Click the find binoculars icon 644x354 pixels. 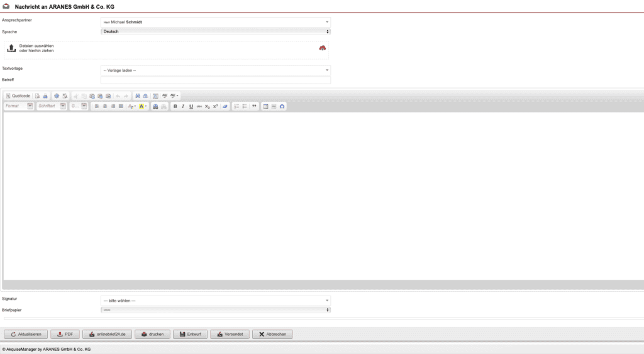click(138, 96)
